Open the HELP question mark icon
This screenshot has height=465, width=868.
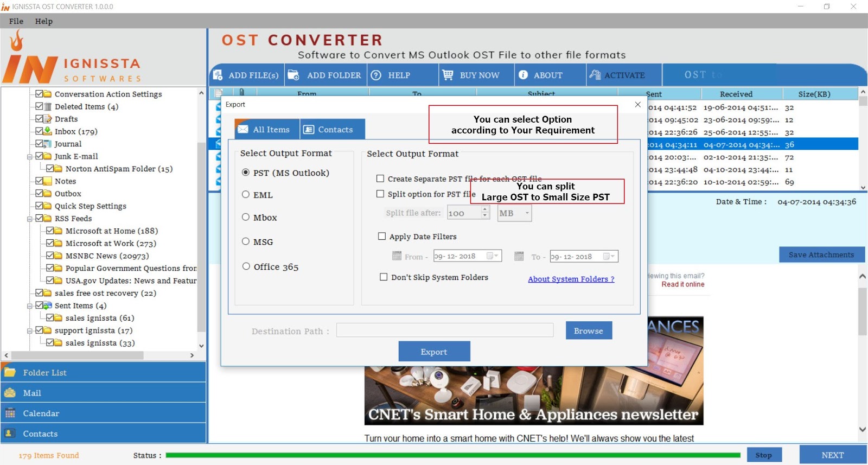pos(376,75)
